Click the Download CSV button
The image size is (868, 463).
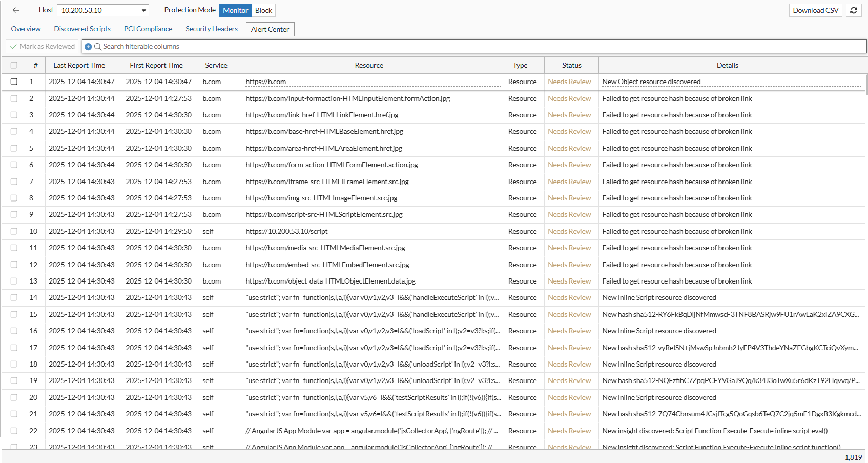click(x=815, y=10)
